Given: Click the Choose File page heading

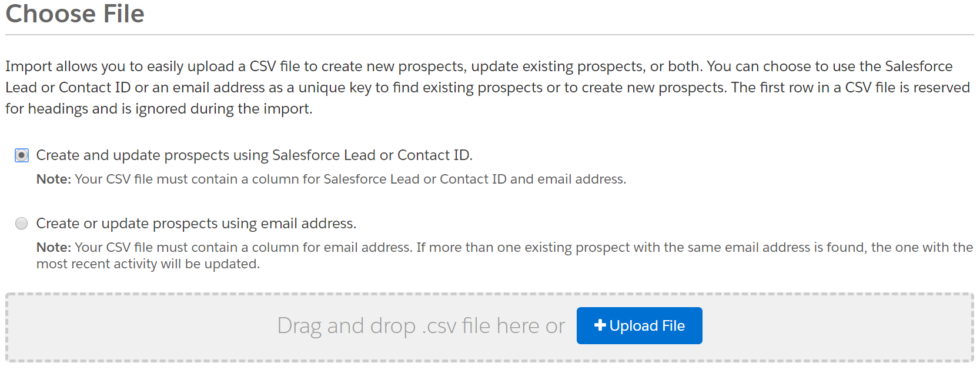Looking at the screenshot, I should tap(75, 14).
